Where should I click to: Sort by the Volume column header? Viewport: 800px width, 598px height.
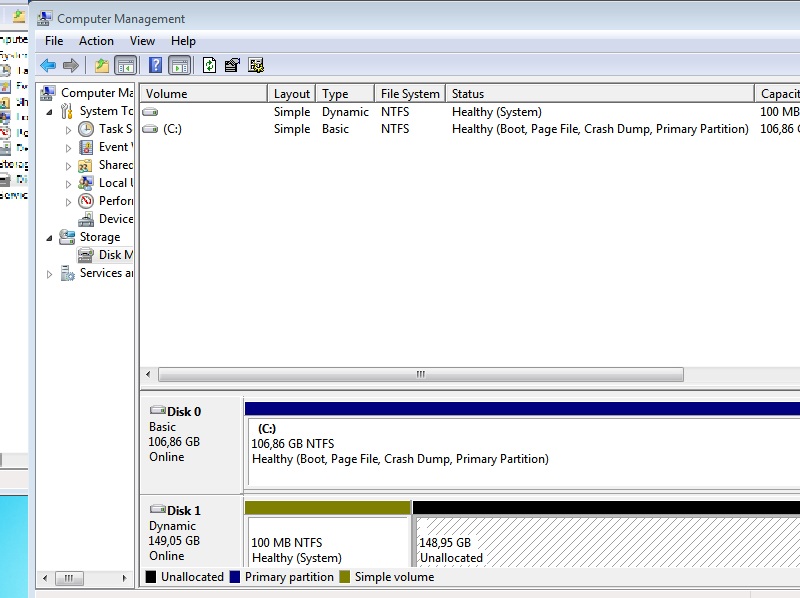(x=204, y=94)
